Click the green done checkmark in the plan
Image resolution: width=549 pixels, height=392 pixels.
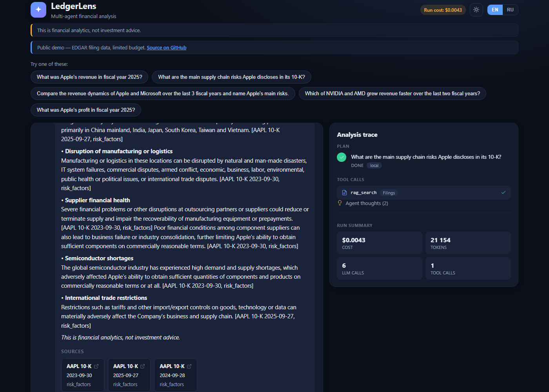click(342, 157)
